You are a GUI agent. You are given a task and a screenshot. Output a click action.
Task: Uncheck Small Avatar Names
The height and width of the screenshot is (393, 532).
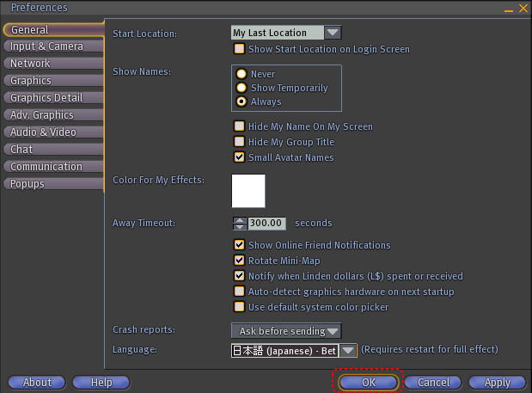point(239,157)
